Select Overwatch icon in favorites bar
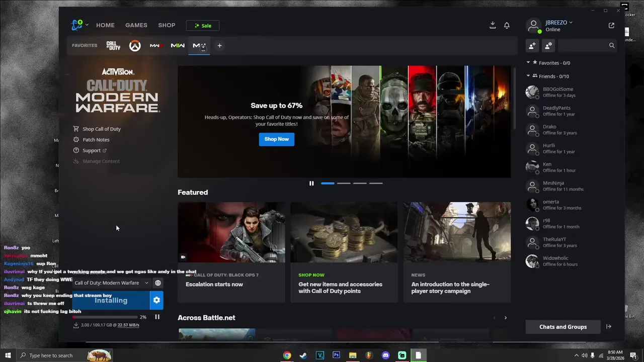The image size is (644, 362). (135, 46)
